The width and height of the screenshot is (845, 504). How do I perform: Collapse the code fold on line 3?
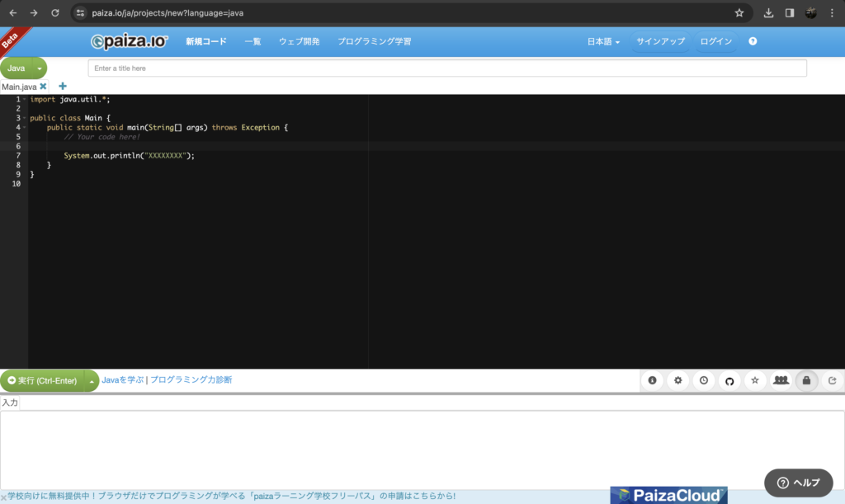tap(25, 118)
